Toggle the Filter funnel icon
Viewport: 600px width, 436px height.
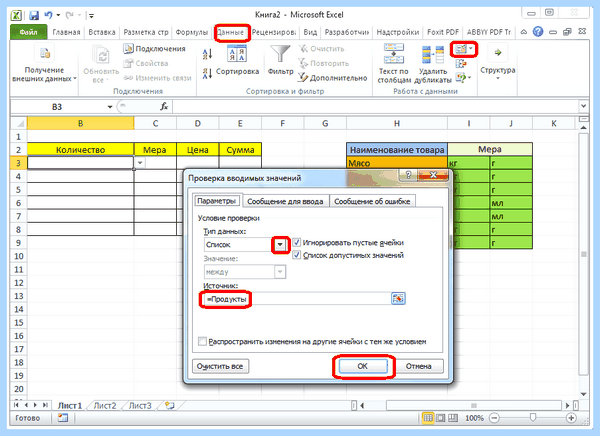tap(280, 54)
